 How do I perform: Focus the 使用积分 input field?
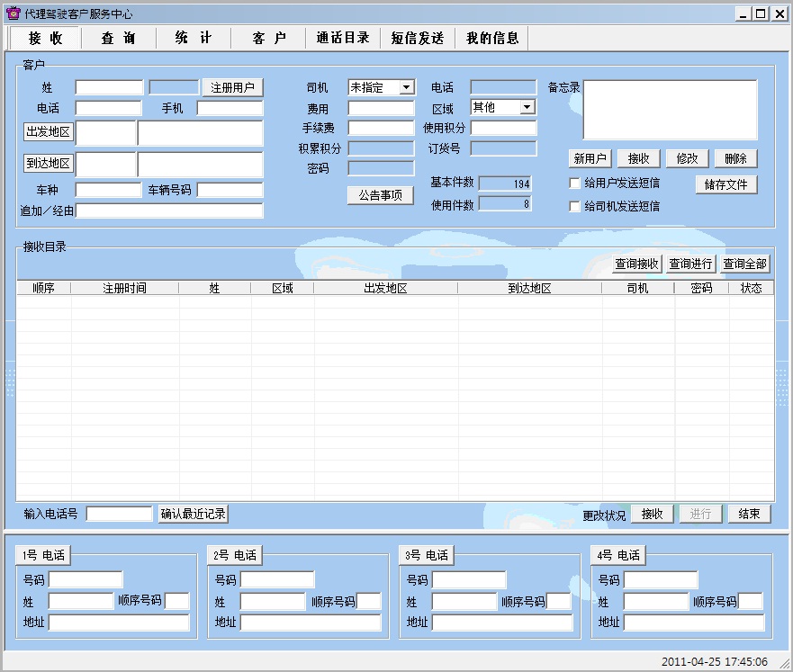tap(504, 128)
